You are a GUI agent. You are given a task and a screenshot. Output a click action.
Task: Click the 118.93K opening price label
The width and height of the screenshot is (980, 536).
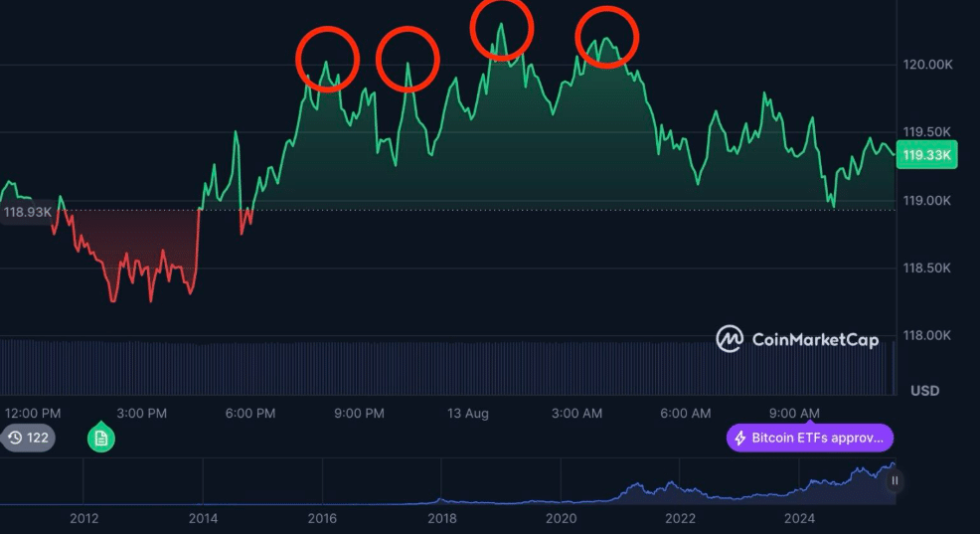pyautogui.click(x=27, y=212)
